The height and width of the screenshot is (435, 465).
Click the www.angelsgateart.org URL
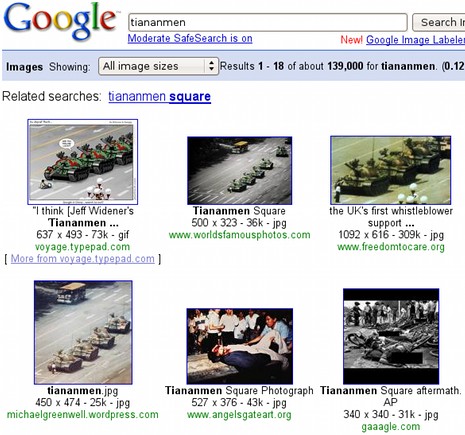[x=239, y=415]
